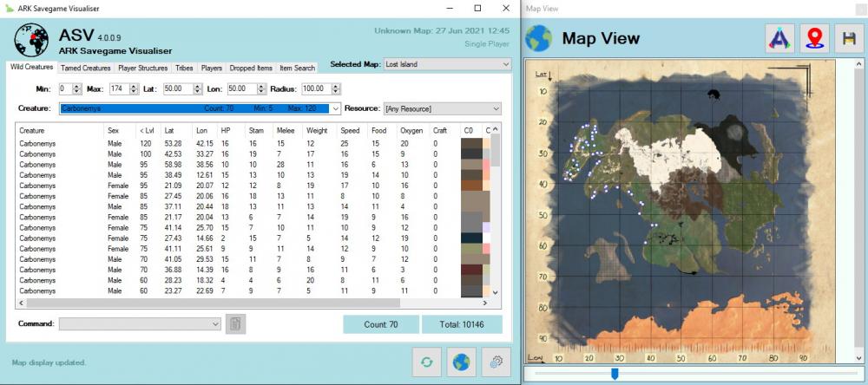The width and height of the screenshot is (868, 385).
Task: Click the red map marker icon
Action: (x=813, y=38)
